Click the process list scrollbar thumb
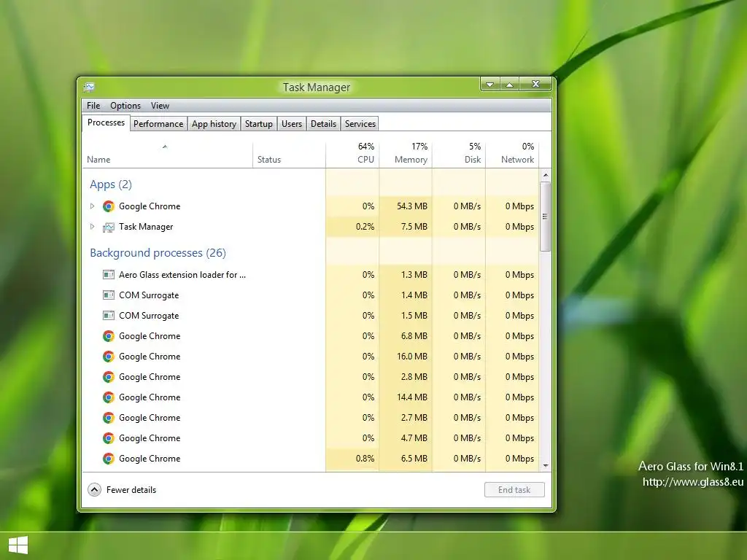This screenshot has height=560, width=747. (546, 217)
